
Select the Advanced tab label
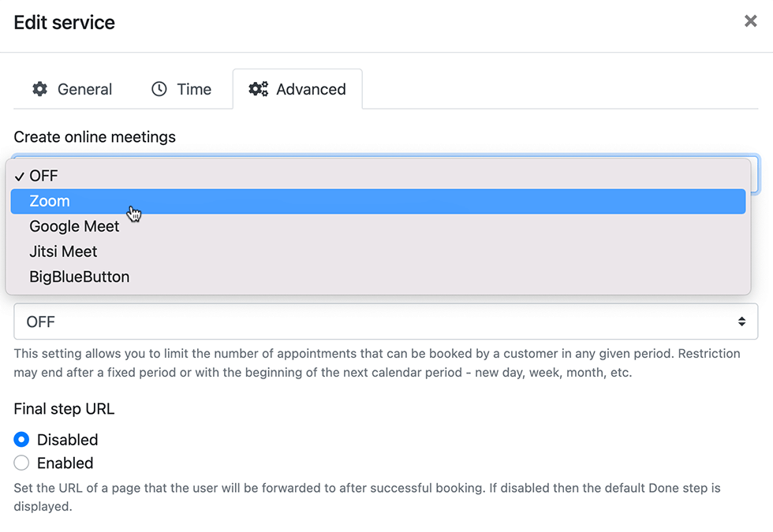311,89
